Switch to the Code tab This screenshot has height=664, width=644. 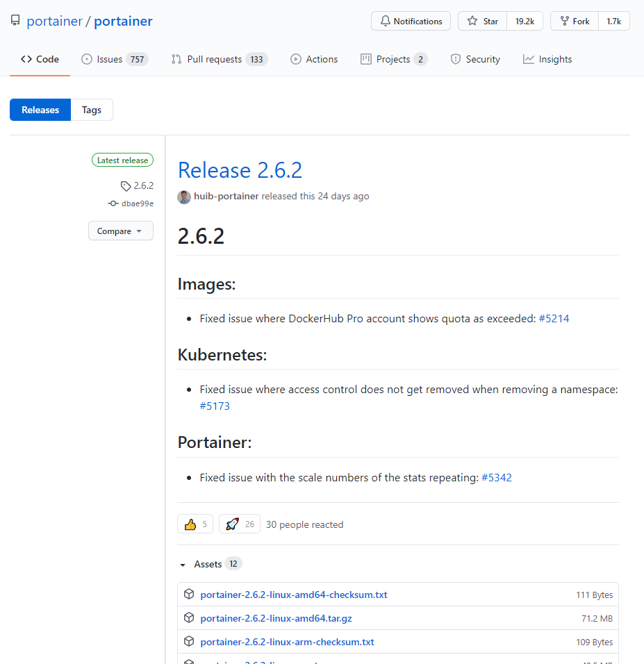(40, 59)
